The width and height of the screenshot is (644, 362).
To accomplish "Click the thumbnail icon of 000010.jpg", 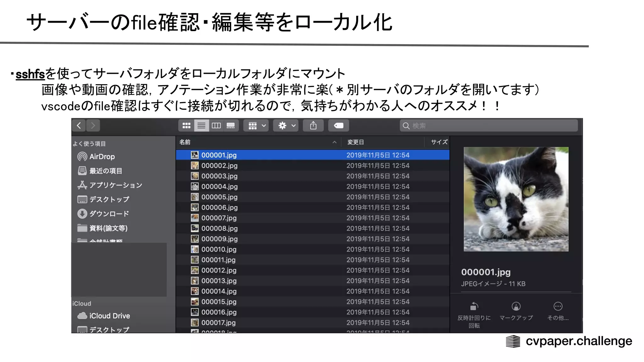I will coord(195,250).
